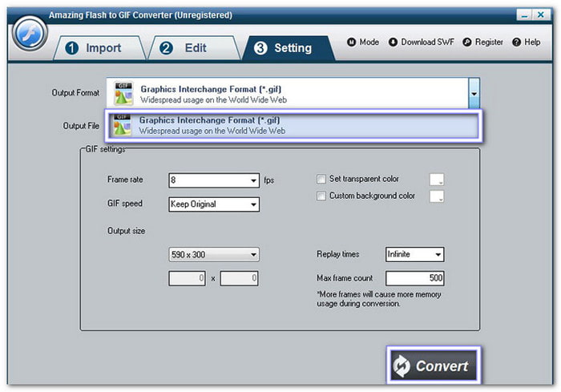
Task: Click the Register key icon
Action: (467, 42)
